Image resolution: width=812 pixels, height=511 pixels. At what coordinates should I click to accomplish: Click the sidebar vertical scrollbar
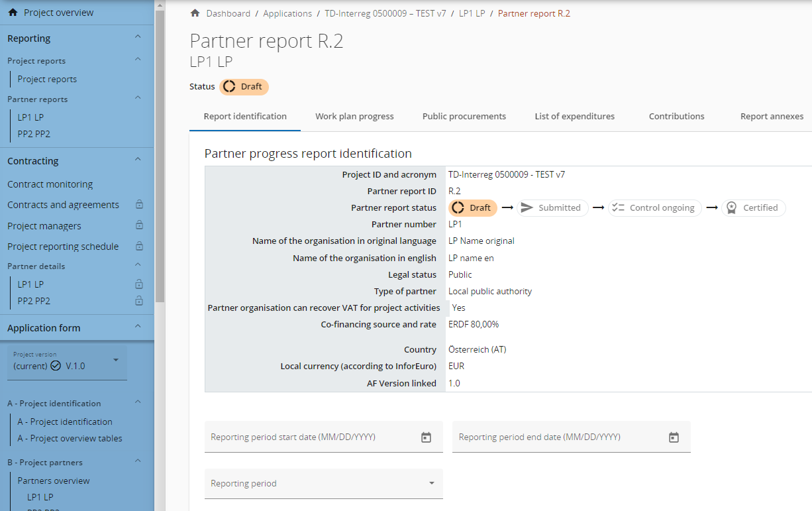coord(160,152)
